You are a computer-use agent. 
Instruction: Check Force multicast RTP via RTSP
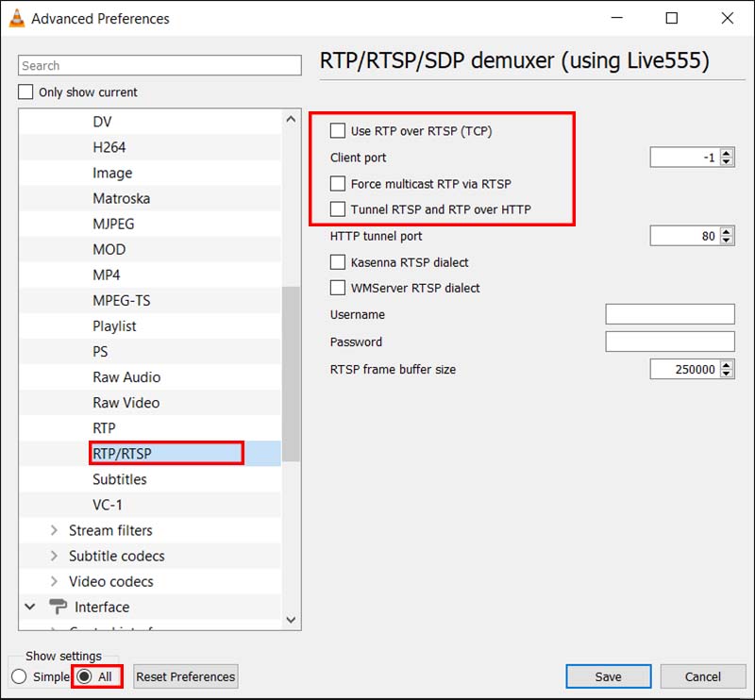point(338,183)
